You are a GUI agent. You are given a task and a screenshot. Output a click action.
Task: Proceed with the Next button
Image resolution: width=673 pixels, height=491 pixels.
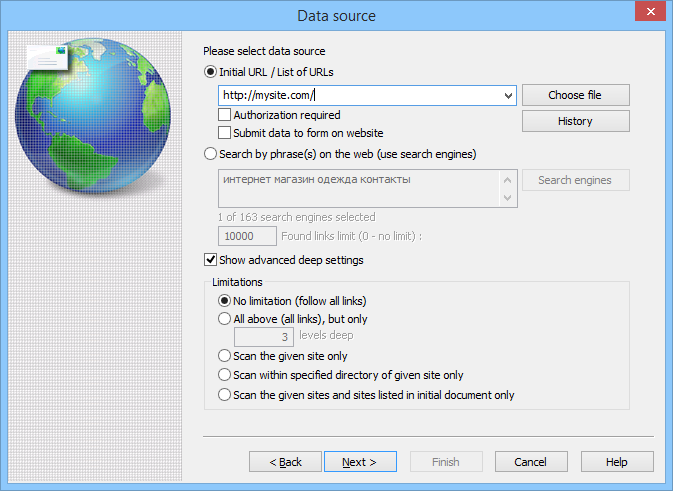359,462
